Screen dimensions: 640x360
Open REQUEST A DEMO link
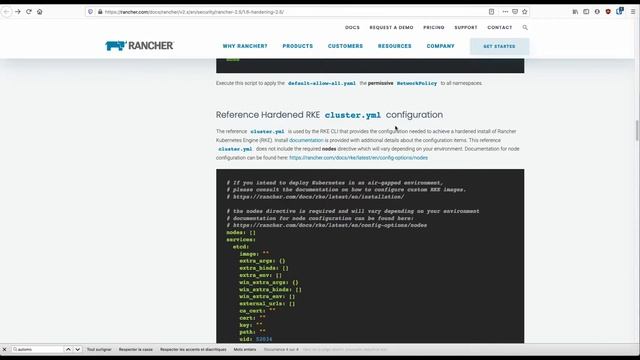[391, 27]
